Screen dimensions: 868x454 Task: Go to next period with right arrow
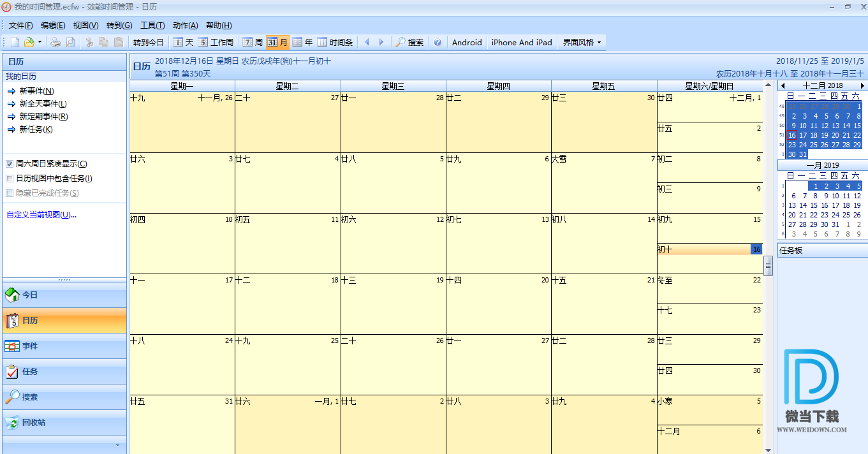click(381, 42)
